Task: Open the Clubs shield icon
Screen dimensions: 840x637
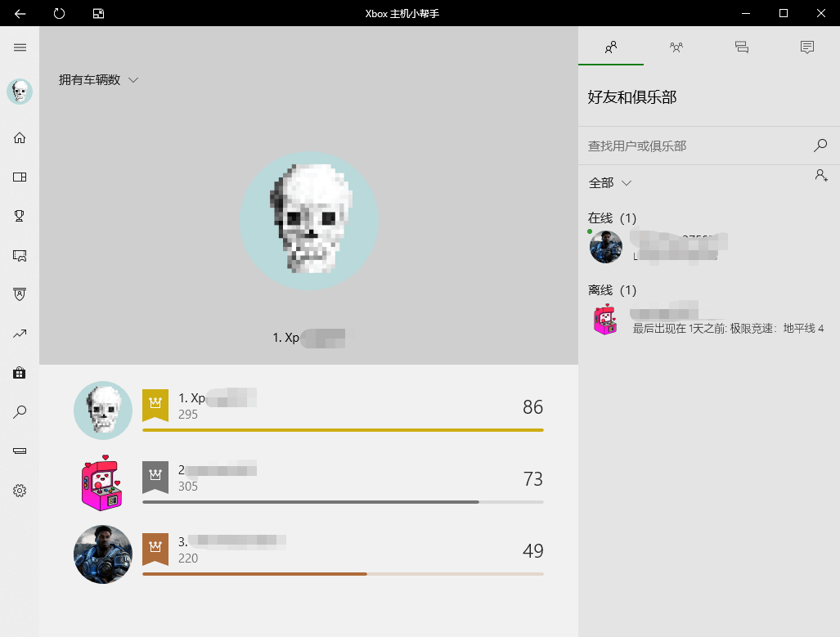Action: click(20, 294)
